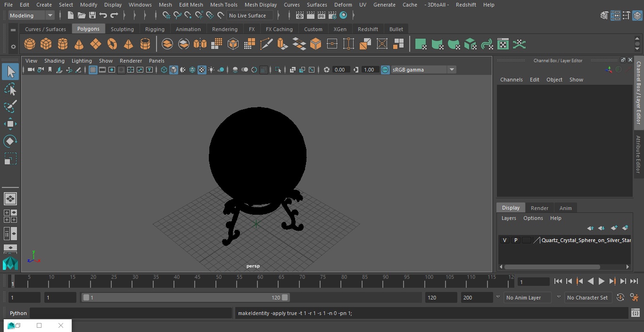Click the Mirror geometry shelf icon

click(200, 44)
